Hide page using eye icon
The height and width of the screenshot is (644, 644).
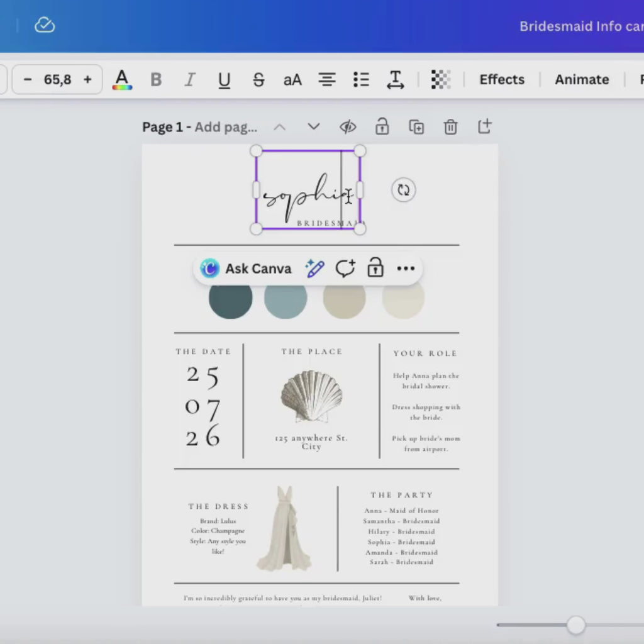348,127
